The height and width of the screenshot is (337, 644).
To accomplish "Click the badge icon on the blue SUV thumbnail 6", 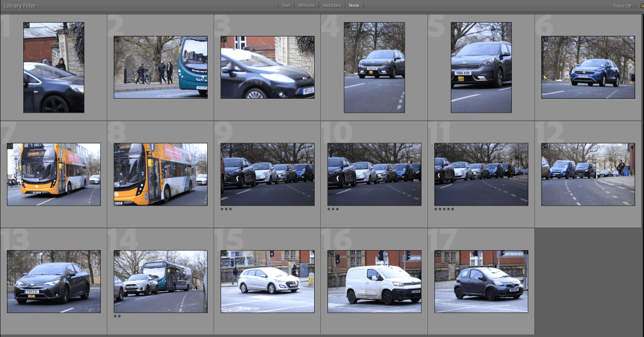I will [x=545, y=39].
